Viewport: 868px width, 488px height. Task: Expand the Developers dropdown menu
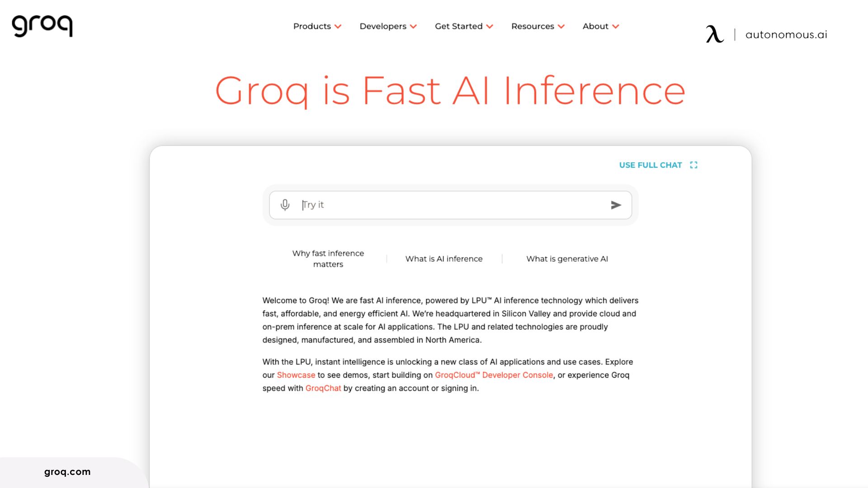388,26
